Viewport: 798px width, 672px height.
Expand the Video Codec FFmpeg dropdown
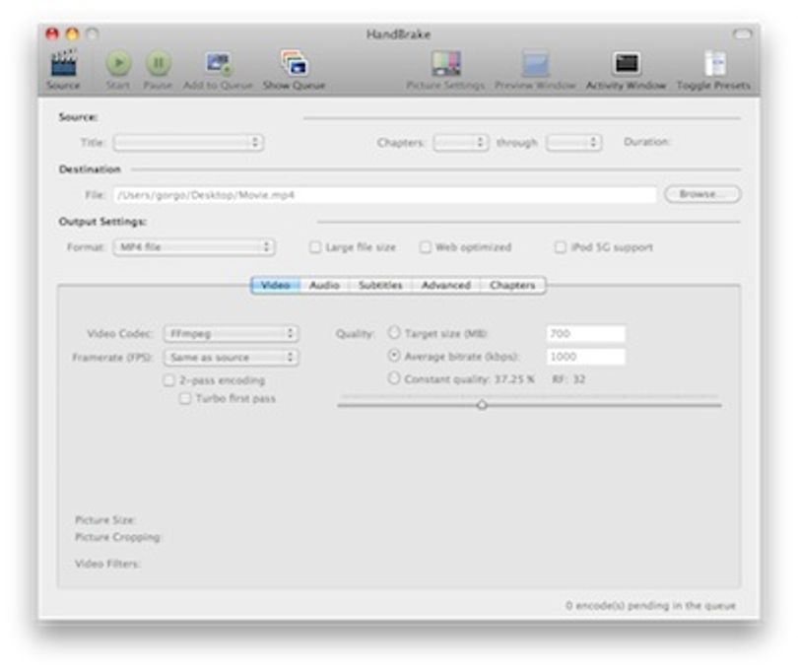[x=232, y=334]
